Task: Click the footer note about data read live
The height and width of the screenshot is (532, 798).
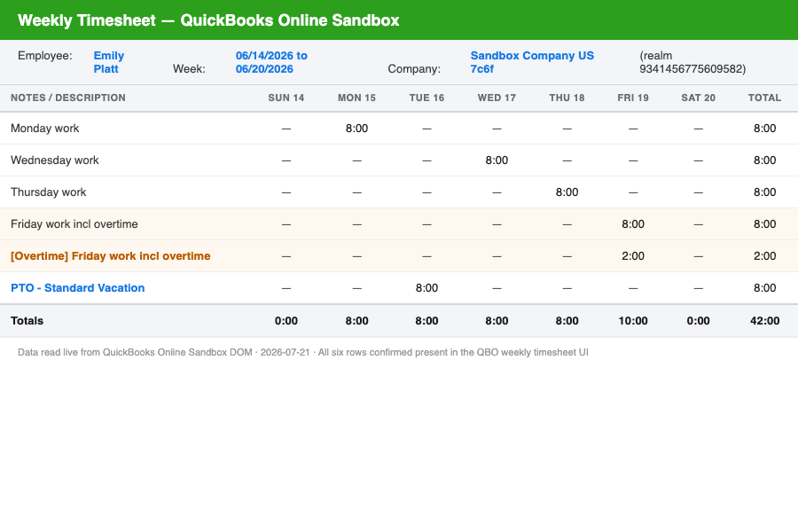Action: point(303,352)
